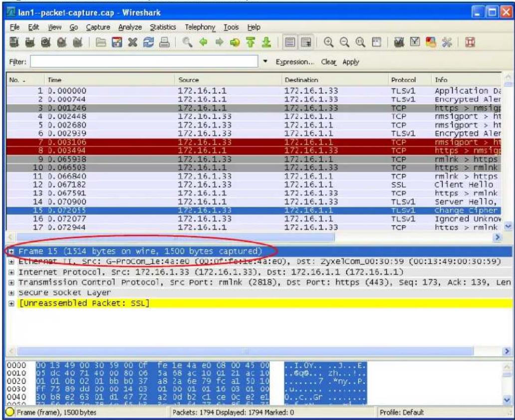This screenshot has height=420, width=515.
Task: Open the Go menu
Action: point(73,27)
